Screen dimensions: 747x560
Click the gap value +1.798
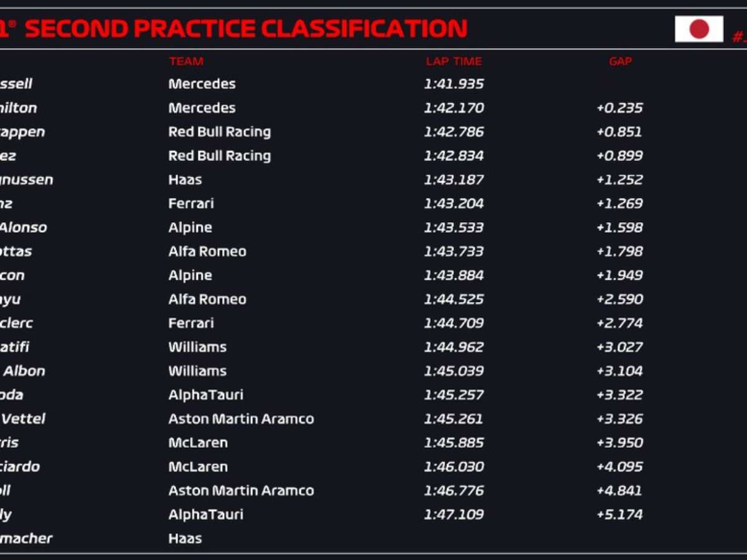(x=619, y=251)
